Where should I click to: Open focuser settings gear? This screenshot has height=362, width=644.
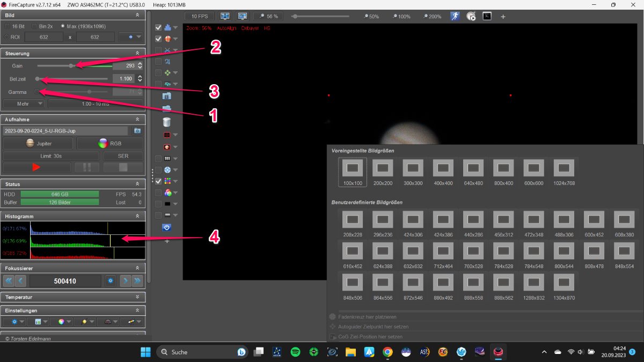[111, 280]
